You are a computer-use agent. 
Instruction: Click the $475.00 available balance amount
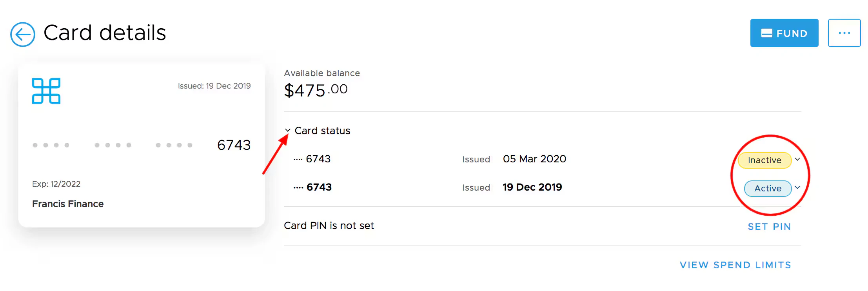click(x=316, y=90)
